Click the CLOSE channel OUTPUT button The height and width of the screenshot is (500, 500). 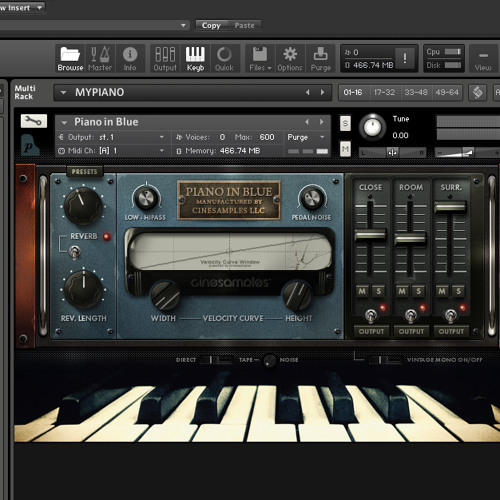click(371, 331)
